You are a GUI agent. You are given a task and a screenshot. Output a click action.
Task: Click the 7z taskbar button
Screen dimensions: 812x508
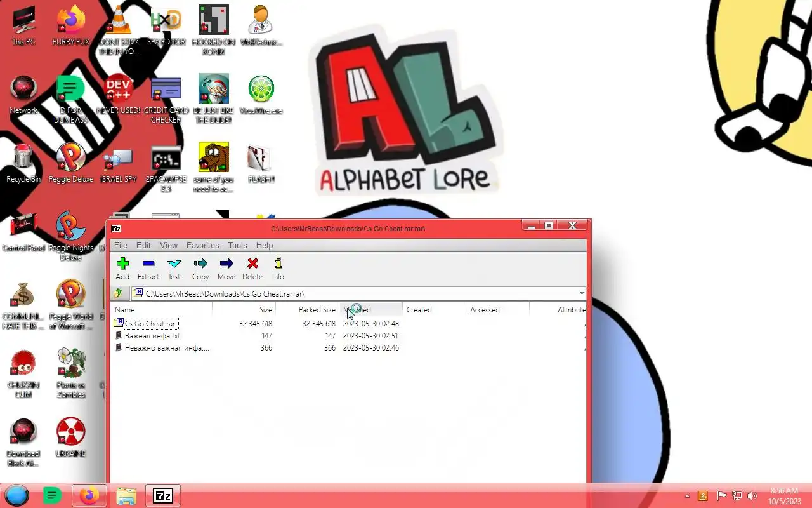[163, 495]
